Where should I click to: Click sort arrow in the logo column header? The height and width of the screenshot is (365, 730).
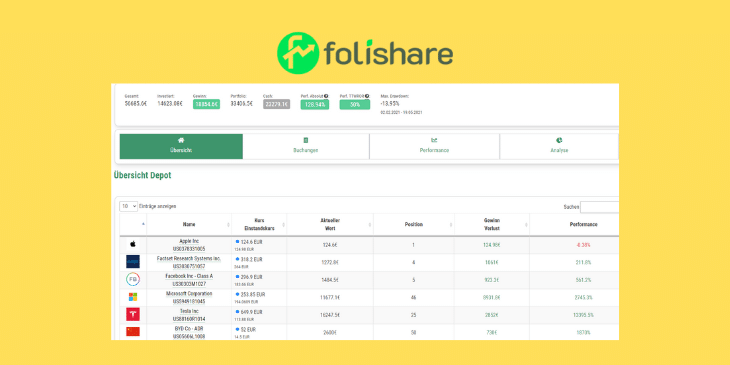(143, 223)
